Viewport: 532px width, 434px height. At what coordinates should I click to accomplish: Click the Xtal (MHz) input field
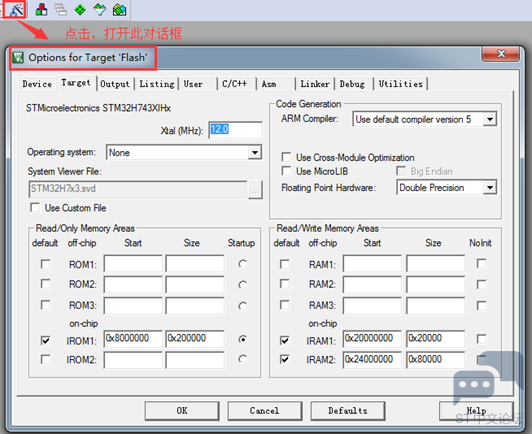click(235, 130)
